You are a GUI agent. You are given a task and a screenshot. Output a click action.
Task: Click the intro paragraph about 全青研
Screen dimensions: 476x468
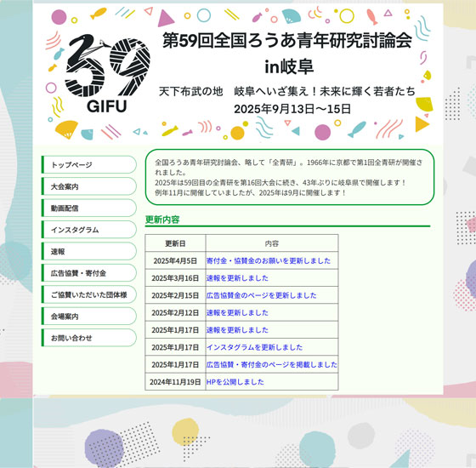[x=289, y=178]
